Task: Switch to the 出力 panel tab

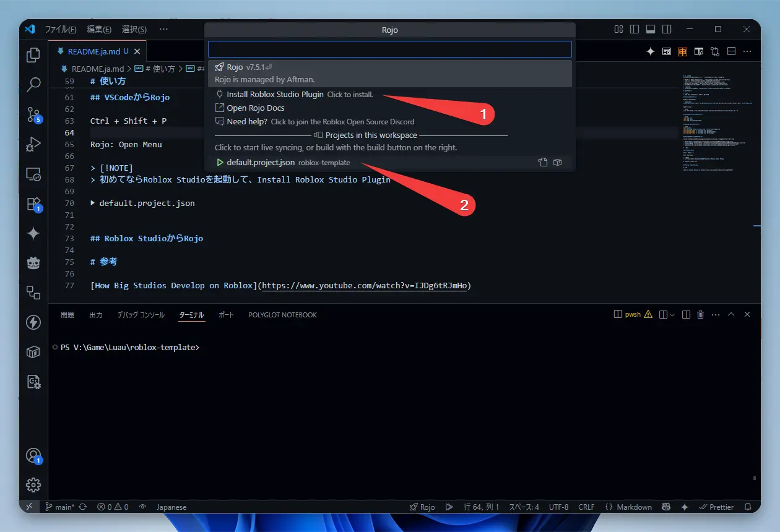Action: (96, 314)
